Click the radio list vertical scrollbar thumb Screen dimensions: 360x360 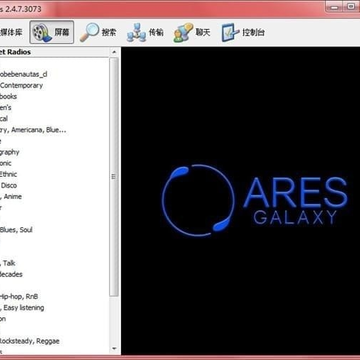[x=114, y=176]
